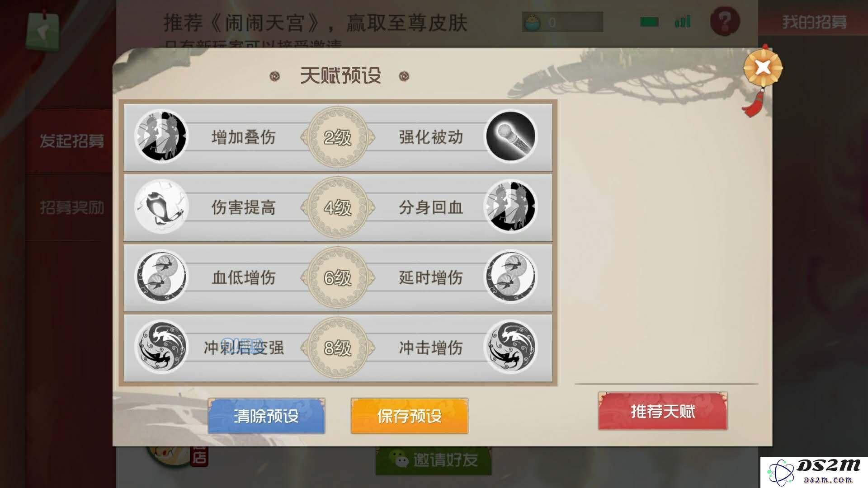Select the 冲刺后变强 dragon icon
The width and height of the screenshot is (868, 488).
161,347
